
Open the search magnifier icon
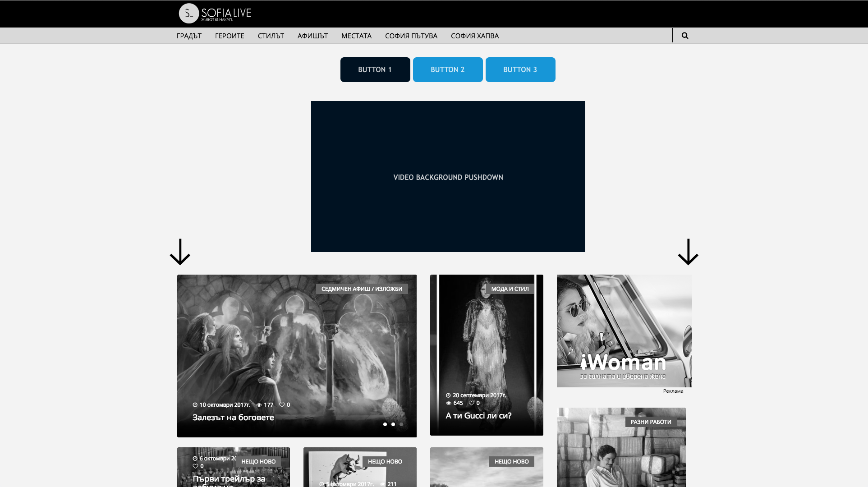coord(685,36)
